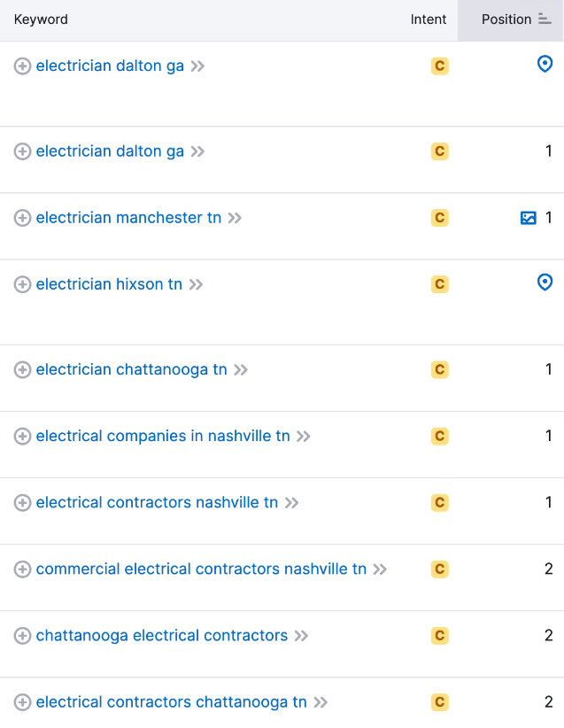Click plus icon beside electrician hixson tn
The width and height of the screenshot is (564, 728).
point(22,284)
